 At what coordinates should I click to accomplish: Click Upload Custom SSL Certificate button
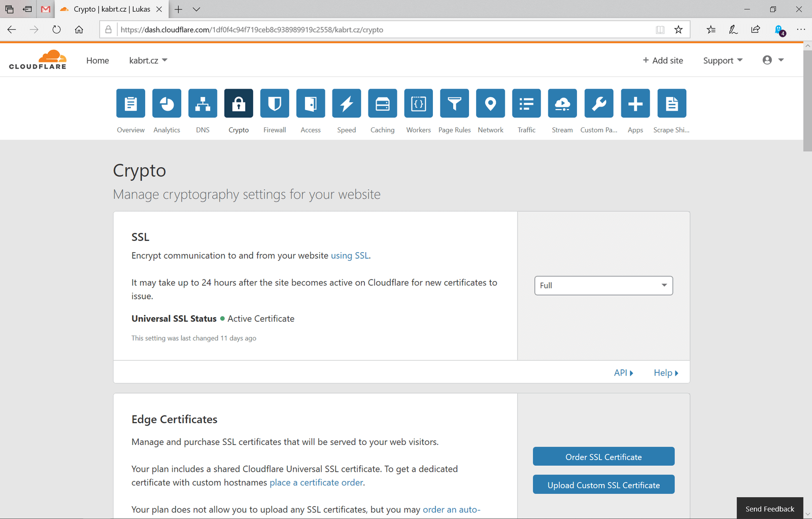603,485
